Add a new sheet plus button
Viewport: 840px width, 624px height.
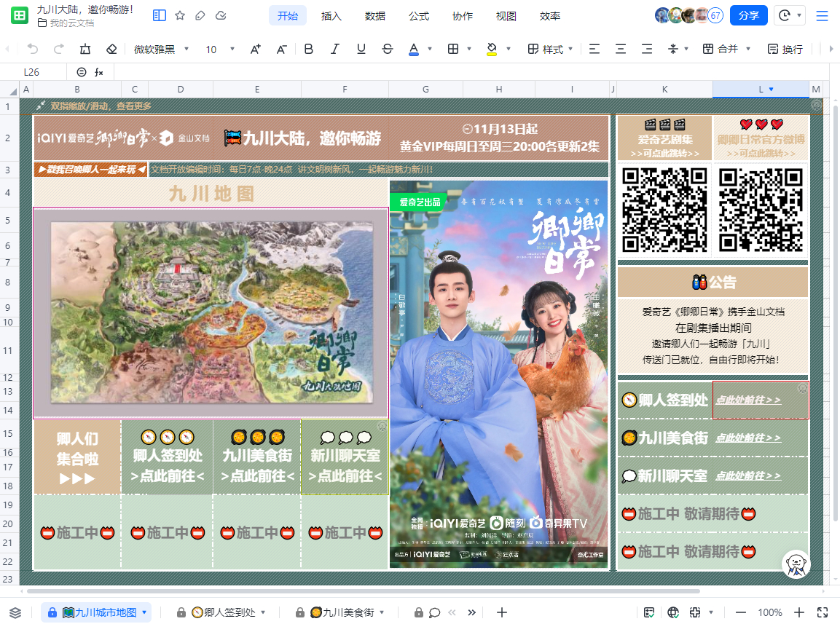pos(501,612)
